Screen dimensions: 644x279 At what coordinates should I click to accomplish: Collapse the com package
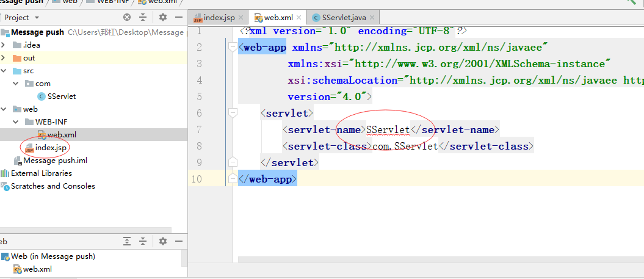tap(16, 84)
